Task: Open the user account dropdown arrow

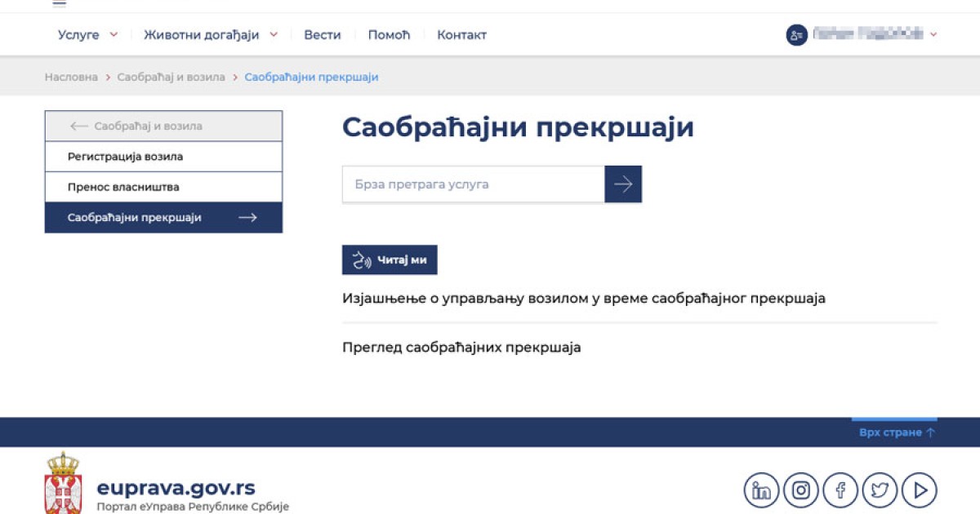Action: click(x=933, y=35)
